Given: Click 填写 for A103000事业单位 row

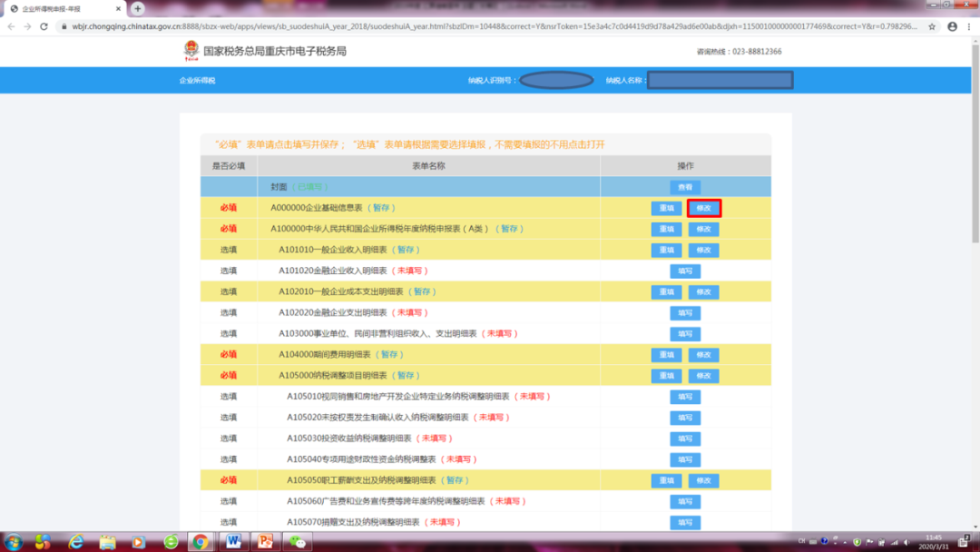Looking at the screenshot, I should click(x=685, y=334).
